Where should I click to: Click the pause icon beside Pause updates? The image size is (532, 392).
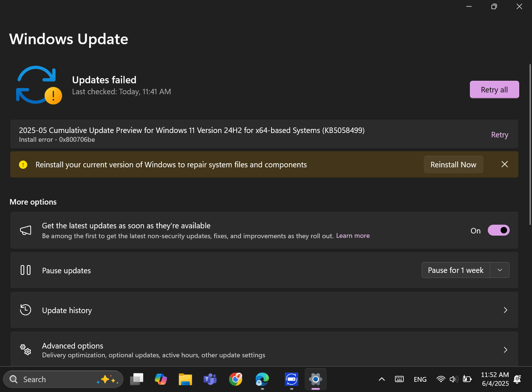click(x=26, y=270)
